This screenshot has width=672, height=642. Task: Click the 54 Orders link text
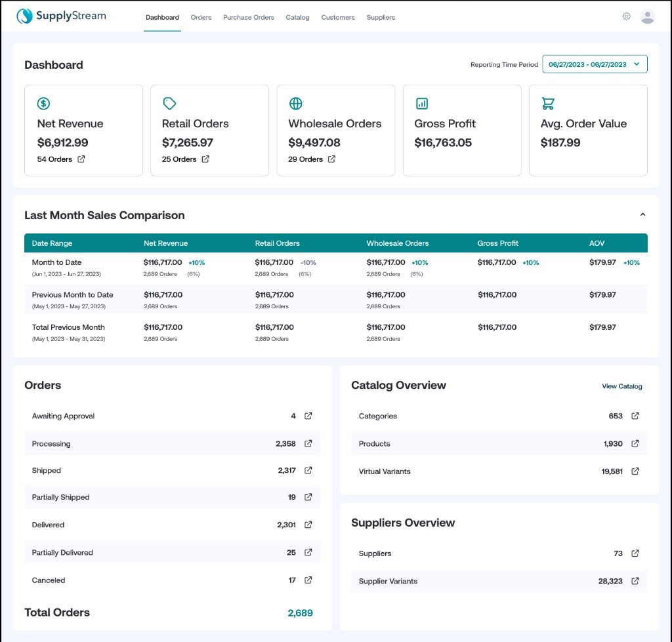pos(54,159)
